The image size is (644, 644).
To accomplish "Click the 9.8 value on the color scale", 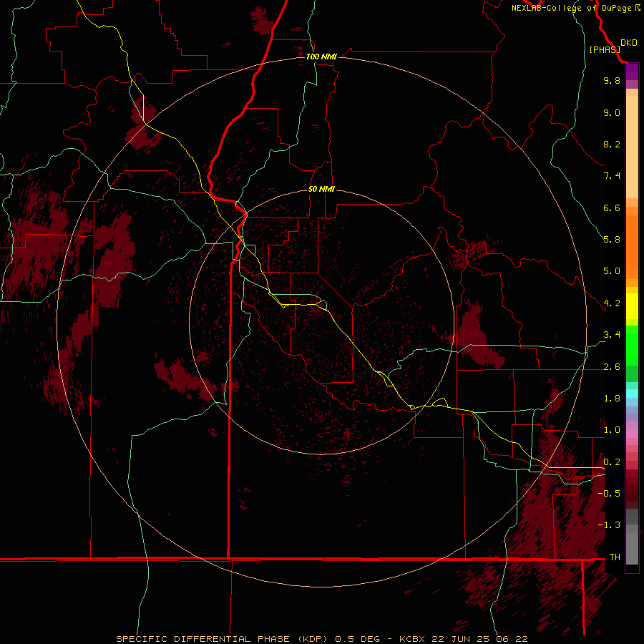I will pyautogui.click(x=612, y=80).
